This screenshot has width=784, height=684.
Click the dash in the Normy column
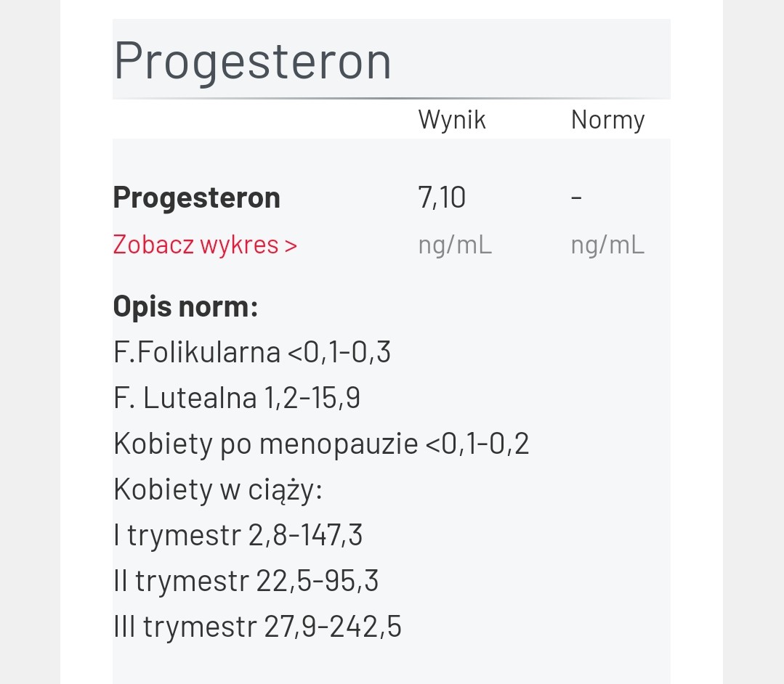576,198
